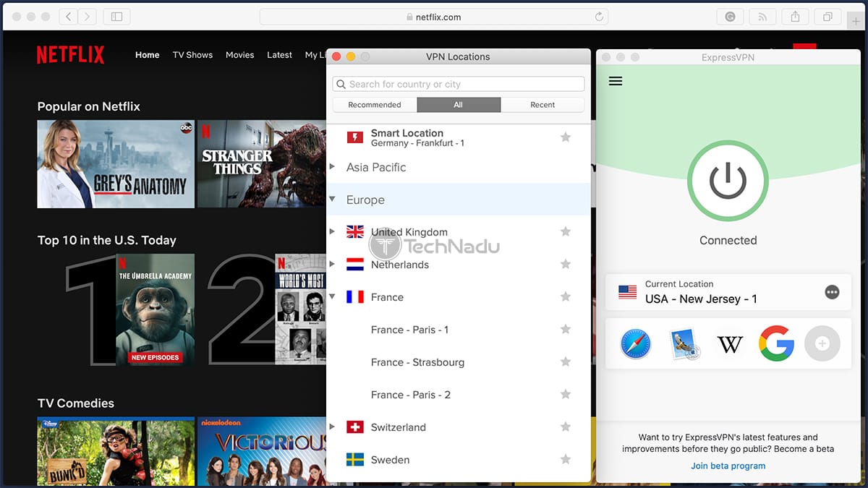868x488 pixels.
Task: Open a new Safari tab with plus
Action: coord(856,21)
